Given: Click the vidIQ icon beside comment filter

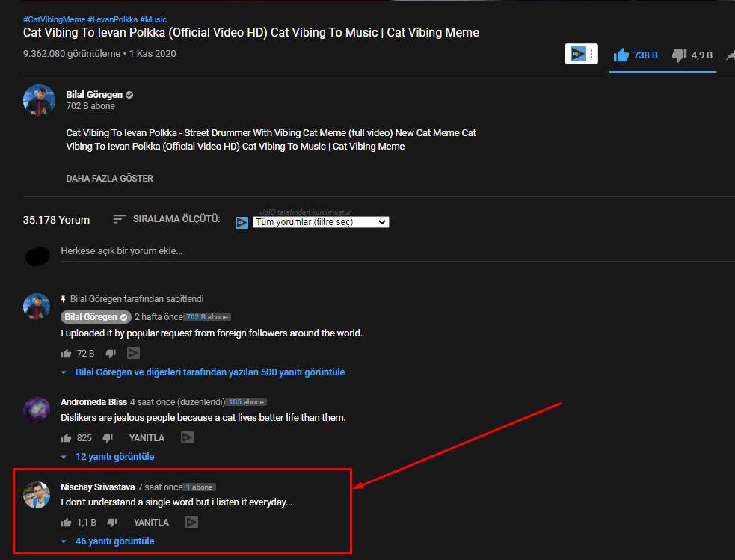Looking at the screenshot, I should (x=242, y=223).
